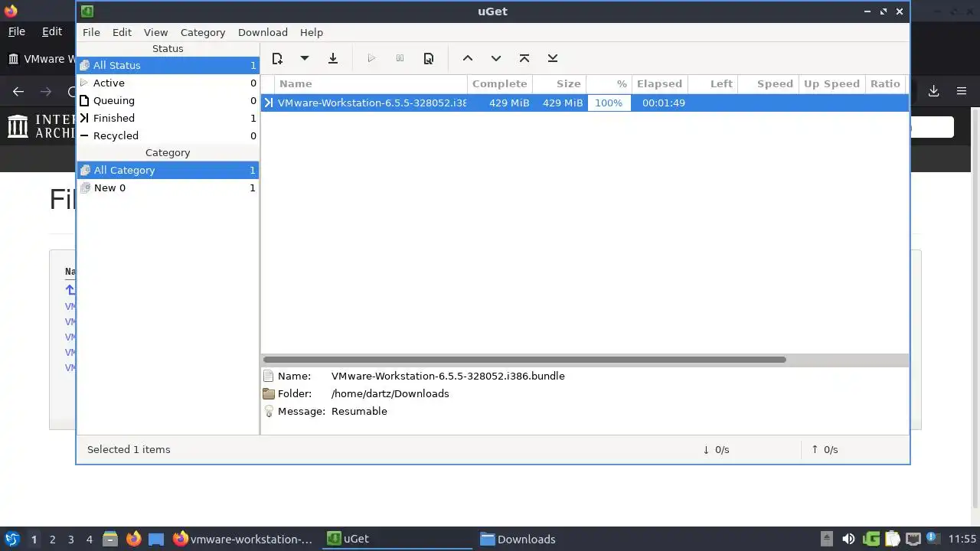Click the Resumable message text

(x=359, y=411)
